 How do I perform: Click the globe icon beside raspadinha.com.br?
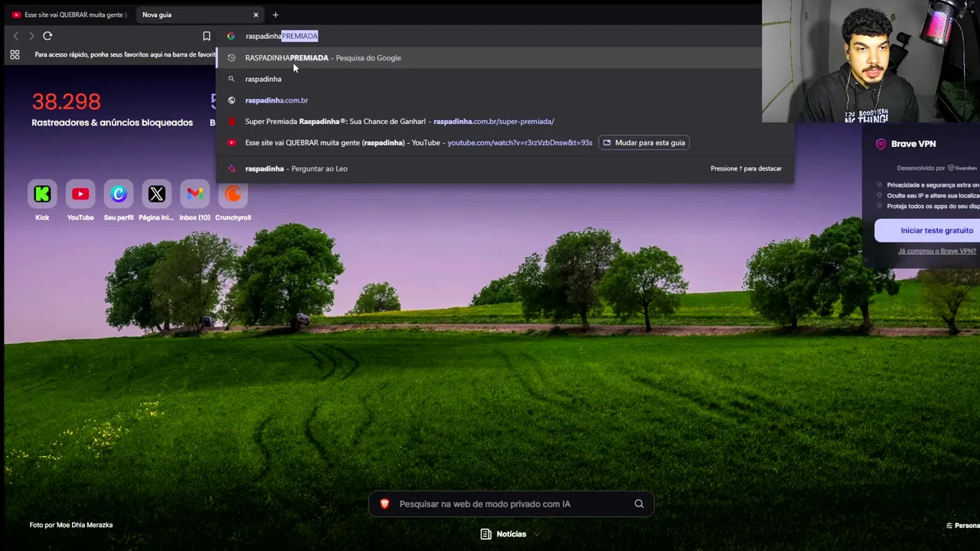click(231, 100)
